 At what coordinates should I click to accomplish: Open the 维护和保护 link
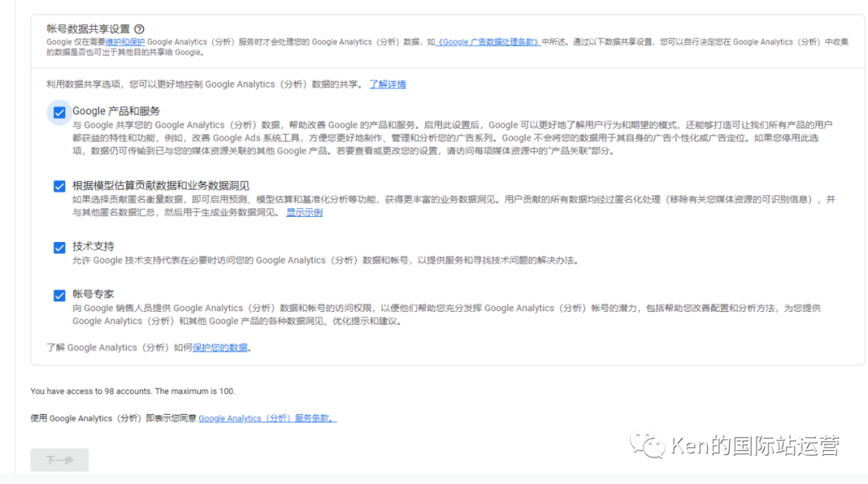click(125, 42)
